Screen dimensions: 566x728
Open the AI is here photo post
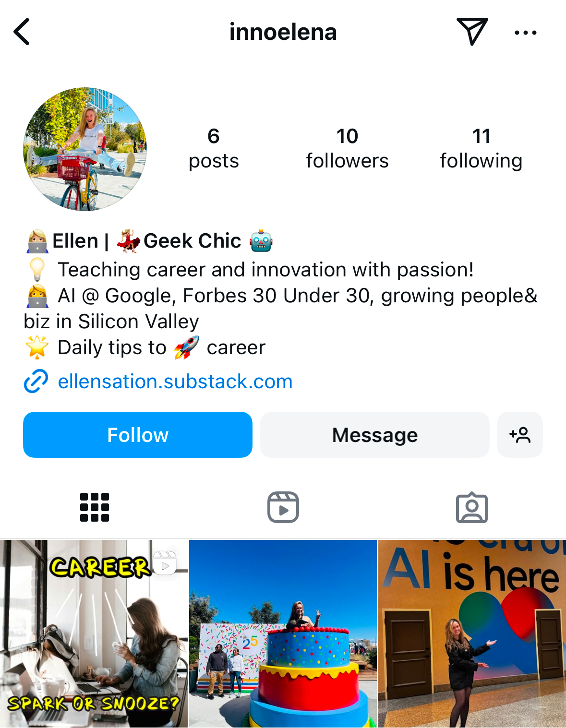pos(472,634)
